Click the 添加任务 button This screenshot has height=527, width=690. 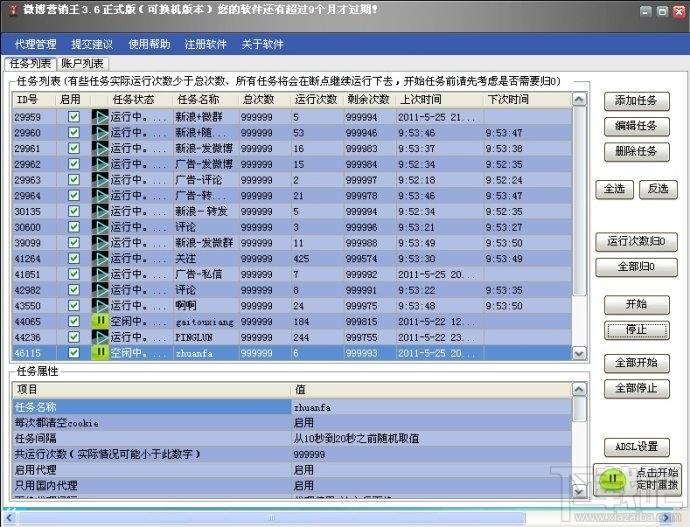point(636,101)
